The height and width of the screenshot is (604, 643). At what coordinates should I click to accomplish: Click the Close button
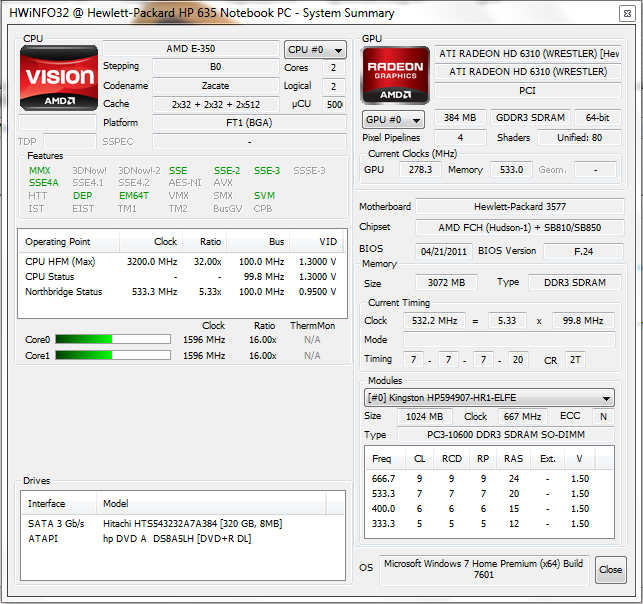pyautogui.click(x=610, y=570)
